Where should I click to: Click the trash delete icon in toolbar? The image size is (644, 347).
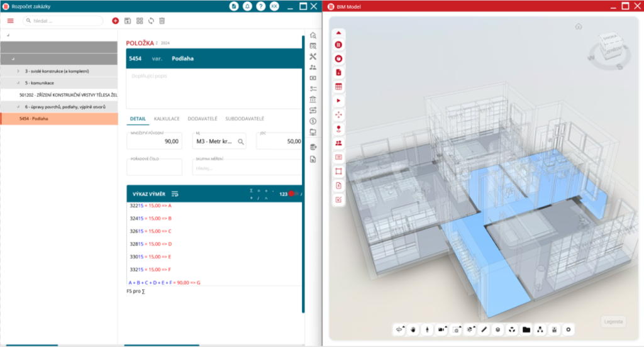[162, 21]
